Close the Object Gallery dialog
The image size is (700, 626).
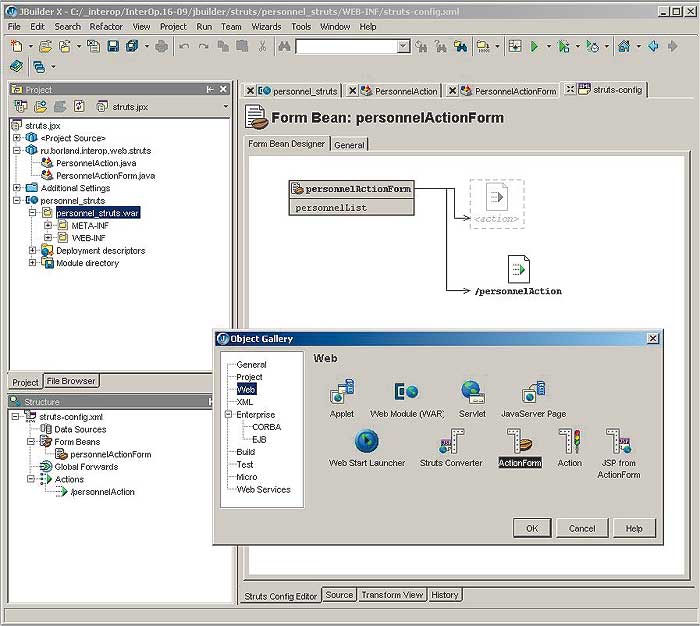[652, 338]
